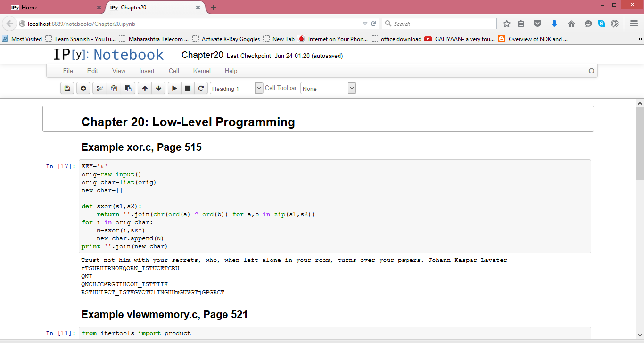
Task: Open the Kernel menu
Action: pos(202,71)
